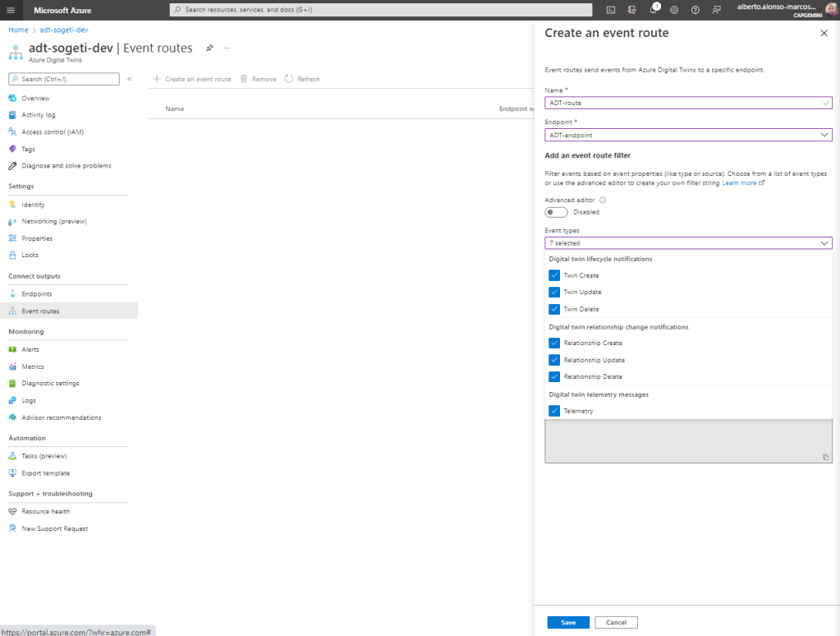The height and width of the screenshot is (636, 840).
Task: Open Access control (IAM) menu item
Action: [x=53, y=132]
